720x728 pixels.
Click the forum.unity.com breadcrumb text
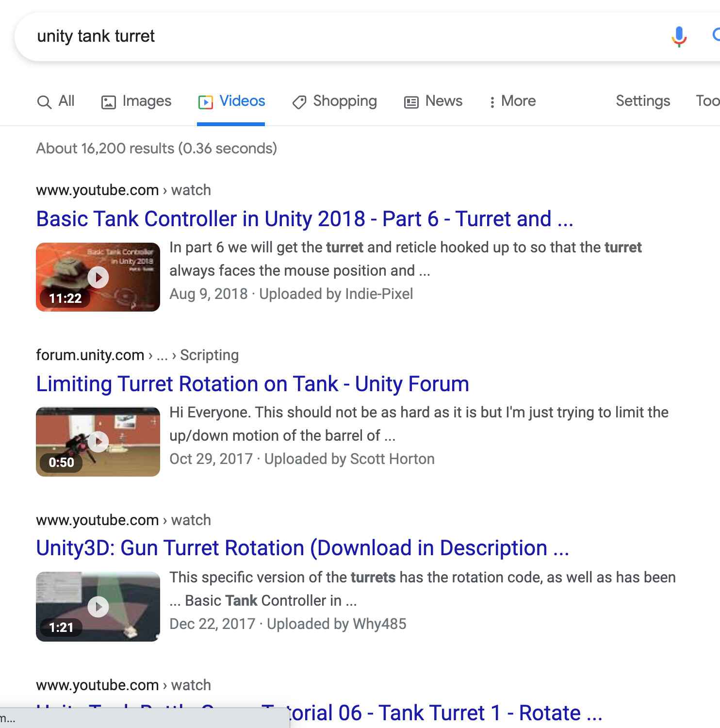90,355
